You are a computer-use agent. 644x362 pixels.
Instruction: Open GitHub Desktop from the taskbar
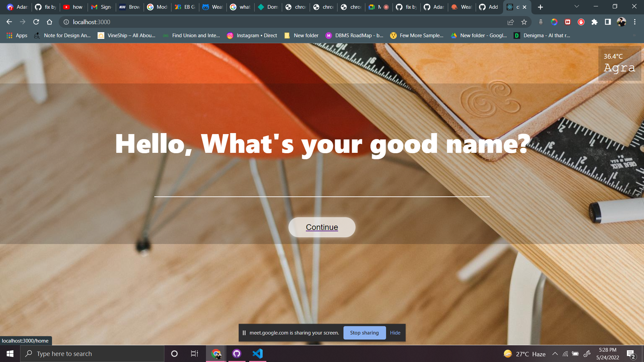[x=237, y=353]
